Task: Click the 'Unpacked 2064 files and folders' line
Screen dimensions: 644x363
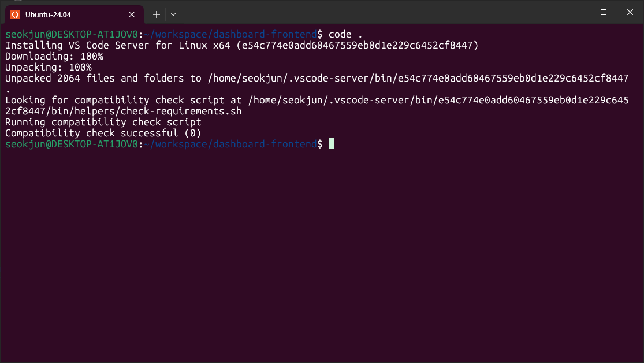Action: coord(92,78)
